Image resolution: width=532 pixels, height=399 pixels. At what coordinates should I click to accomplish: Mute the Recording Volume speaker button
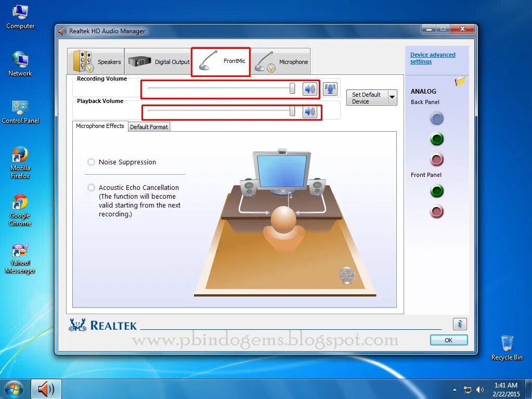310,89
